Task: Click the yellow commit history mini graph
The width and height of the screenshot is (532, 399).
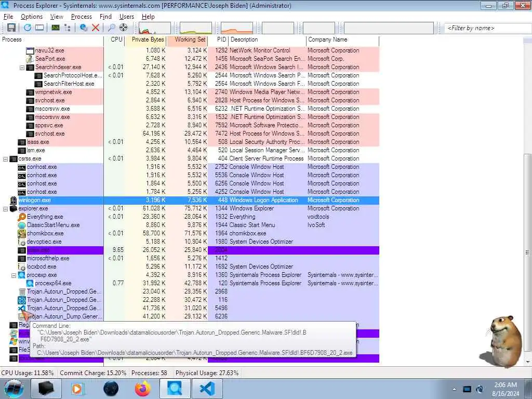Action: tap(196, 28)
